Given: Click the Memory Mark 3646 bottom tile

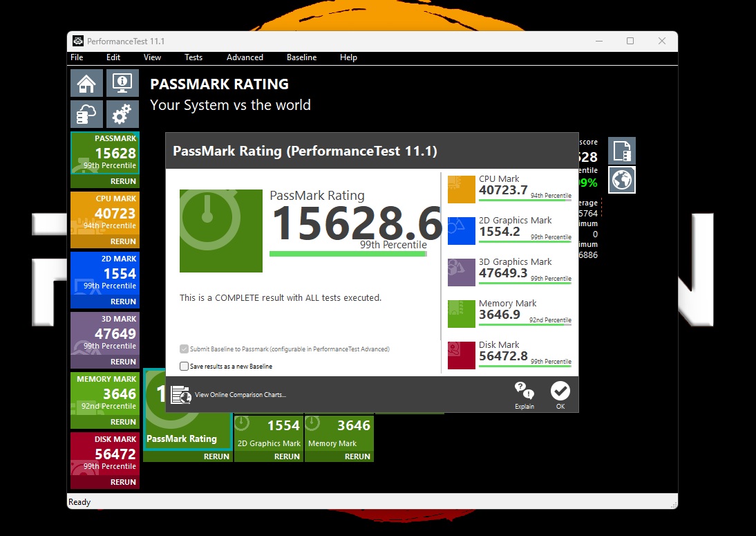Looking at the screenshot, I should (339, 433).
